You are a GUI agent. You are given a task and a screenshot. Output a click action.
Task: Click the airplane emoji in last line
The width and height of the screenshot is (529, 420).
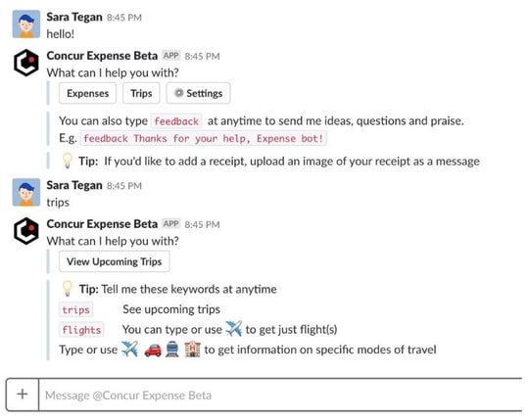pos(130,350)
